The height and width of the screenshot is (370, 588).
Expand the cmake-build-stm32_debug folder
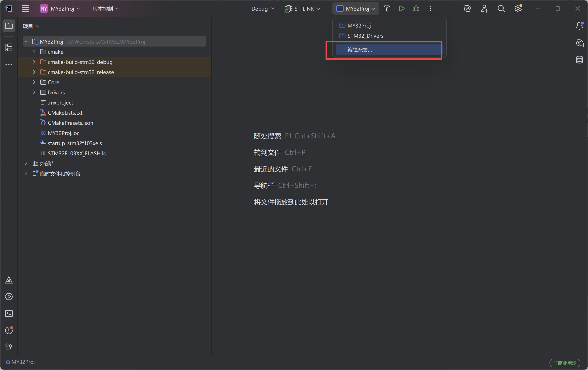(x=34, y=62)
